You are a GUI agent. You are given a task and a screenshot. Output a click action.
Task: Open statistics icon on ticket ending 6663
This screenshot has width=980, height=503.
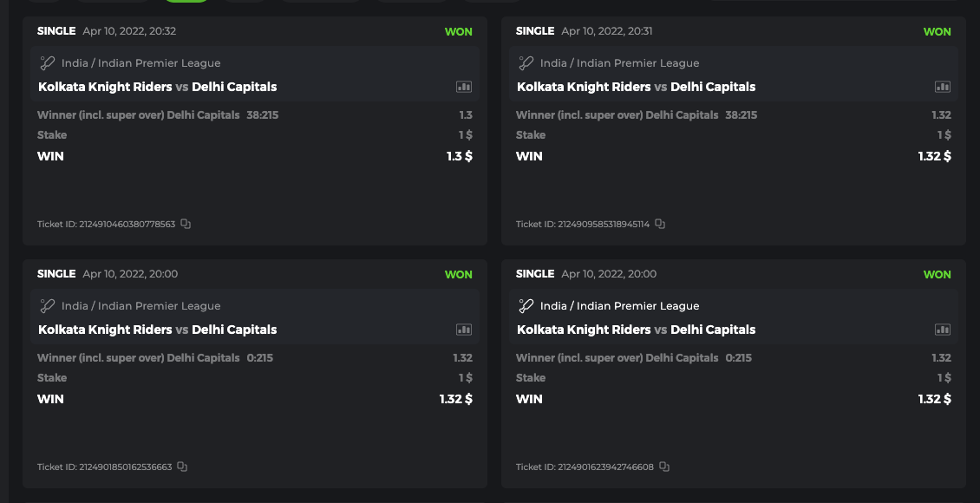464,330
